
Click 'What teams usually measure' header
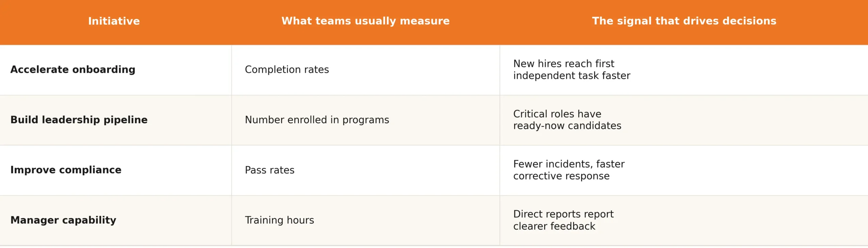(x=366, y=21)
